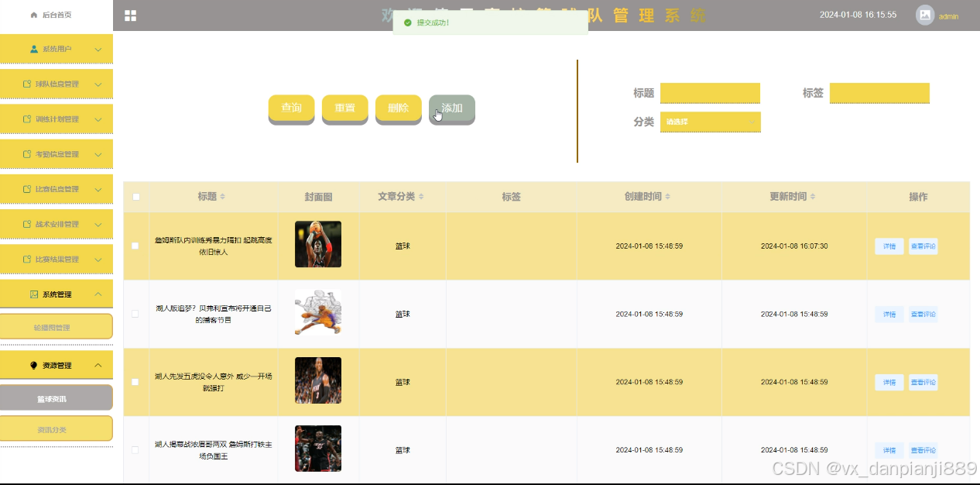The image size is (980, 485).
Task: Expand 系统用户 with its chevron
Action: point(98,49)
